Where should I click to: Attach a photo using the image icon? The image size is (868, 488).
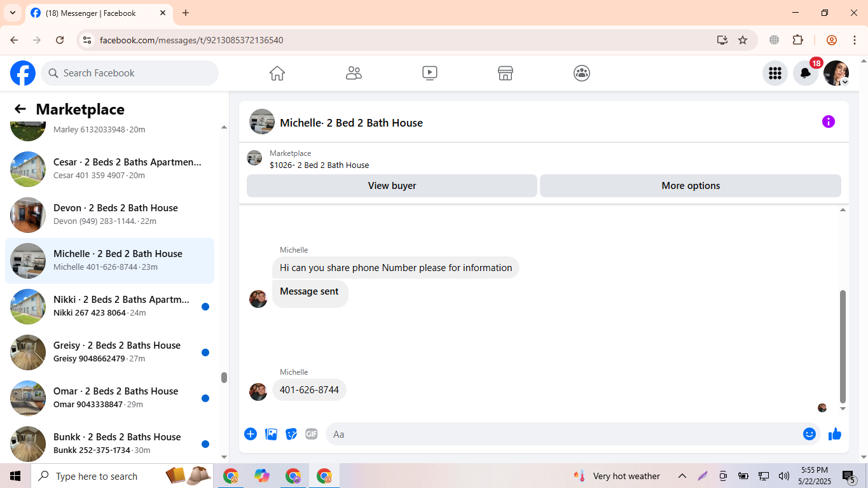click(271, 434)
